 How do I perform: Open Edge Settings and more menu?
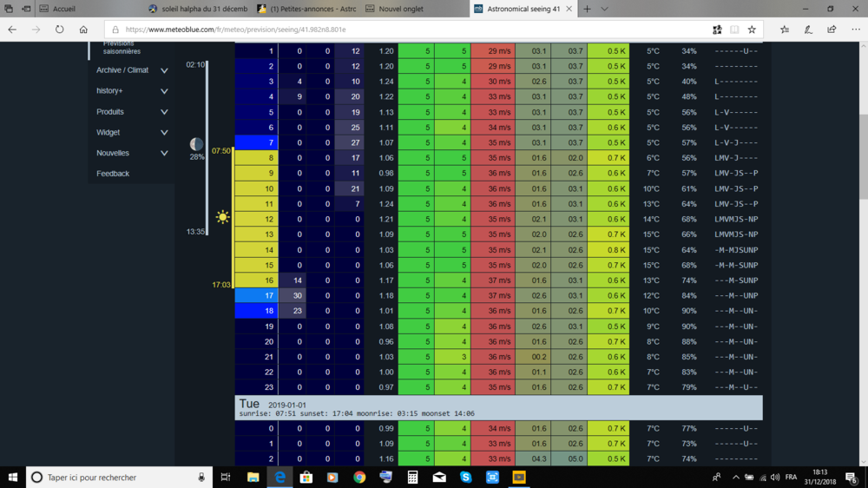856,30
